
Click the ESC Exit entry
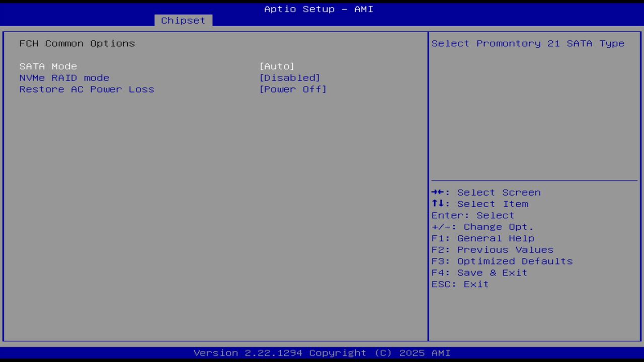pos(459,284)
